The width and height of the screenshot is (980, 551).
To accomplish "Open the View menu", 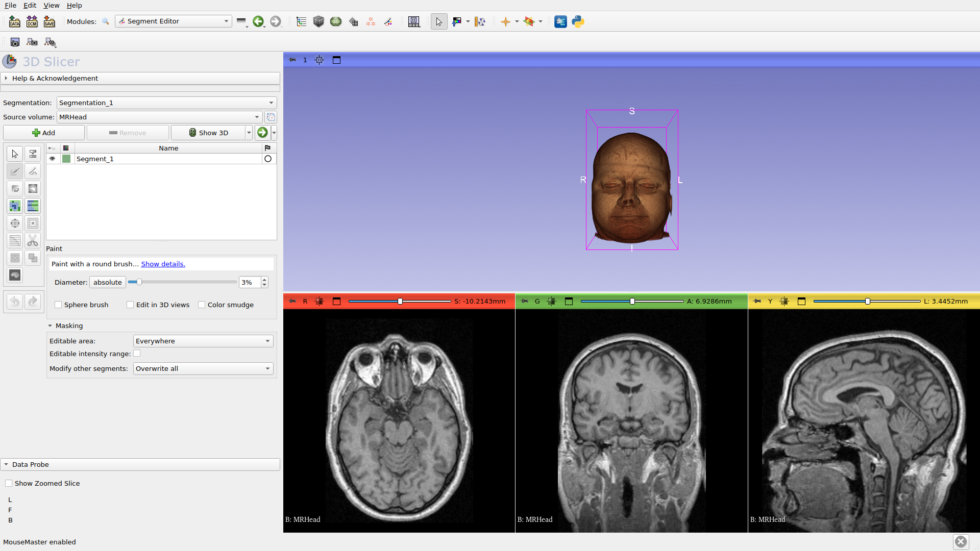I will 51,5.
